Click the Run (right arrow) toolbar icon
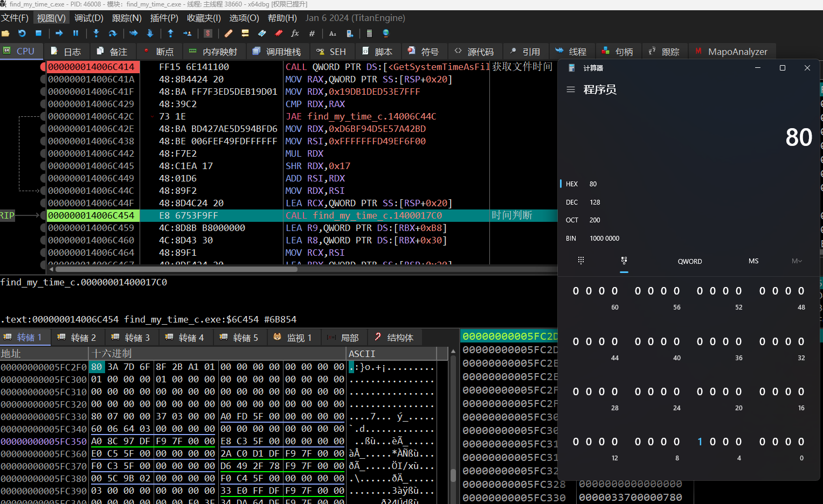The width and height of the screenshot is (823, 504). [x=59, y=33]
